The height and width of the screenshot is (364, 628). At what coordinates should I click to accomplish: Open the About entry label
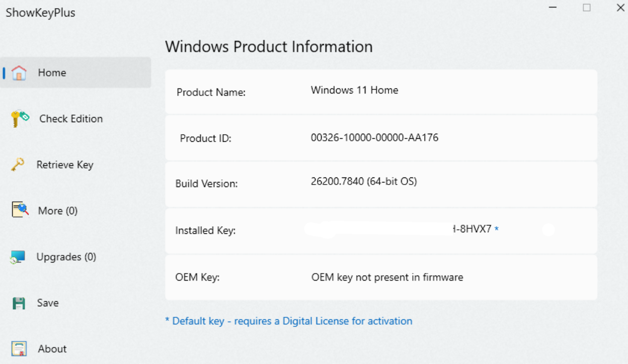pos(52,349)
